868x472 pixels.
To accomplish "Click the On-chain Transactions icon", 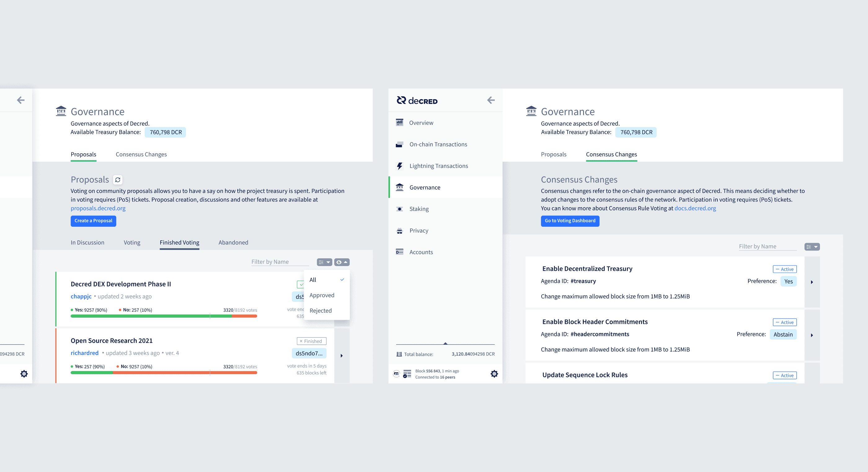I will (400, 144).
